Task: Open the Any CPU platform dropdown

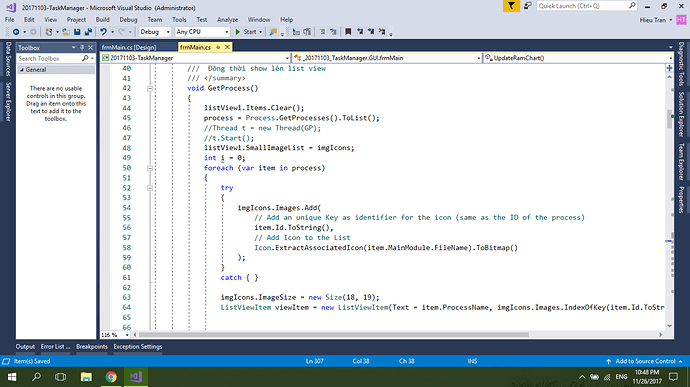Action: coord(202,32)
